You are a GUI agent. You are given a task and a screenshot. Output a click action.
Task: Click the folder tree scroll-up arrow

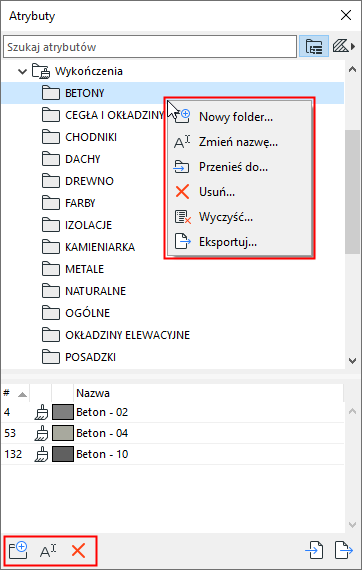click(x=352, y=69)
